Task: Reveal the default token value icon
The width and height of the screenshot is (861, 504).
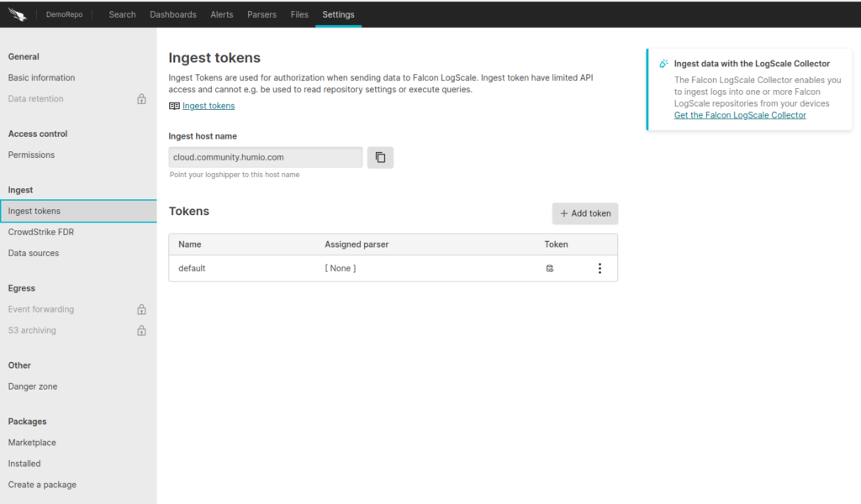Action: pyautogui.click(x=550, y=268)
